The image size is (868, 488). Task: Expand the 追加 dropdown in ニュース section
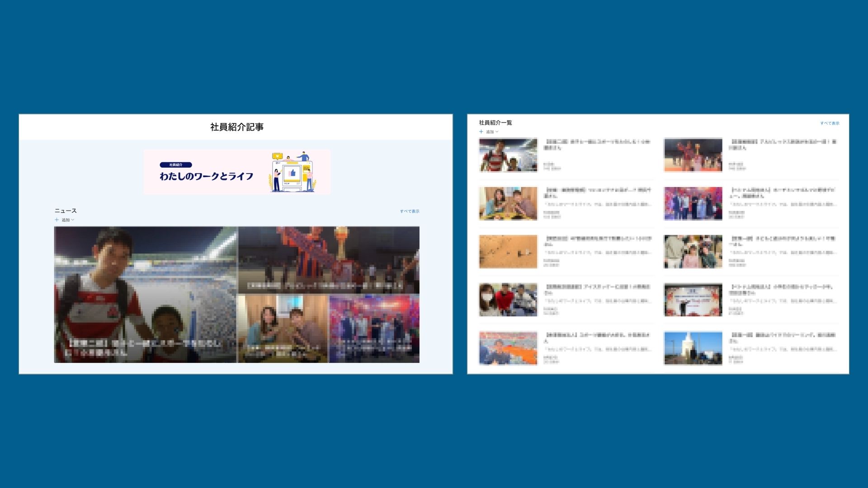click(x=72, y=220)
